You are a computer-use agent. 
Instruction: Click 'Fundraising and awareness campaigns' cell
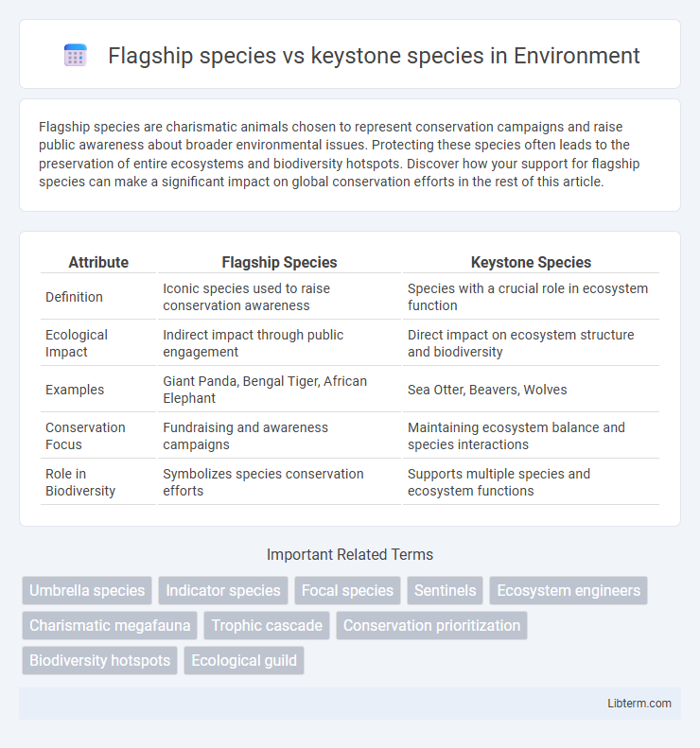coord(279,436)
